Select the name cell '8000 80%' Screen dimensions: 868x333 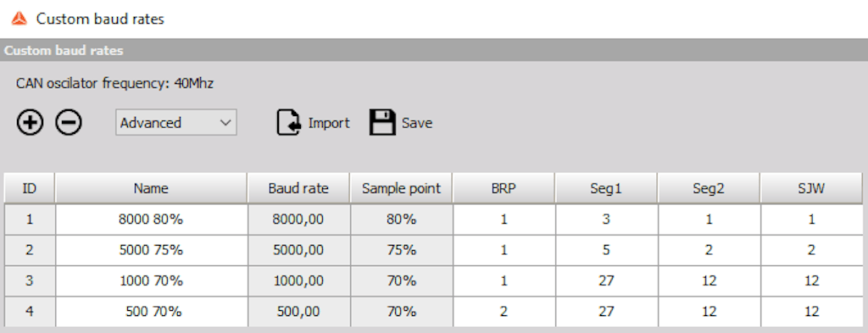point(151,219)
